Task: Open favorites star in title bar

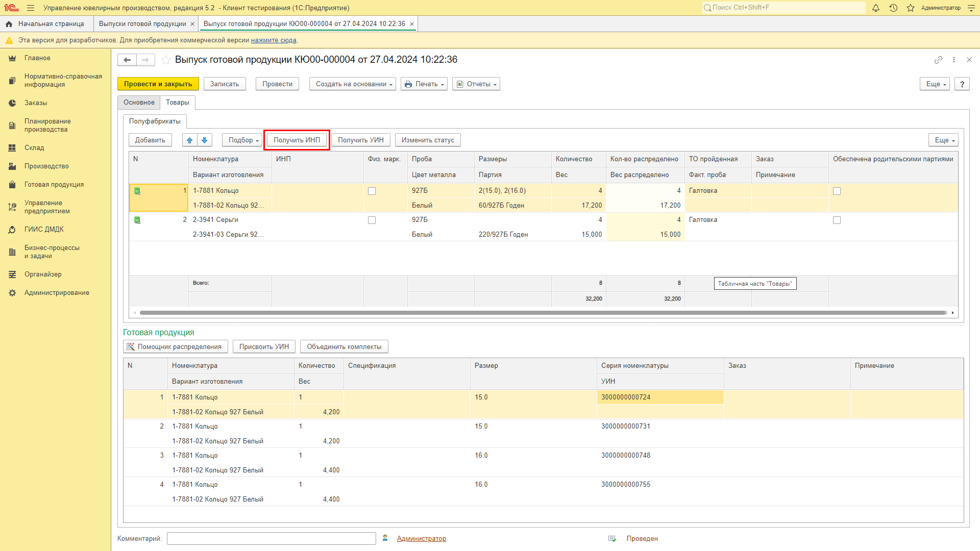Action: click(x=911, y=8)
